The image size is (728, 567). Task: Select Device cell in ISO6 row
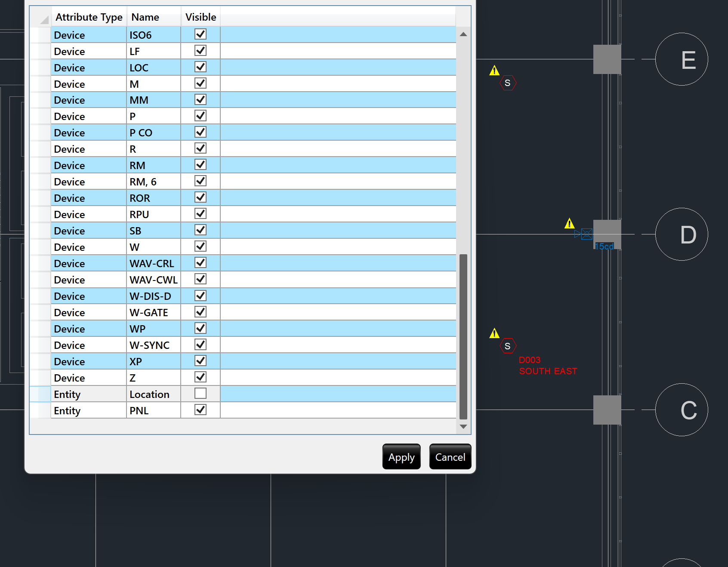tap(89, 35)
